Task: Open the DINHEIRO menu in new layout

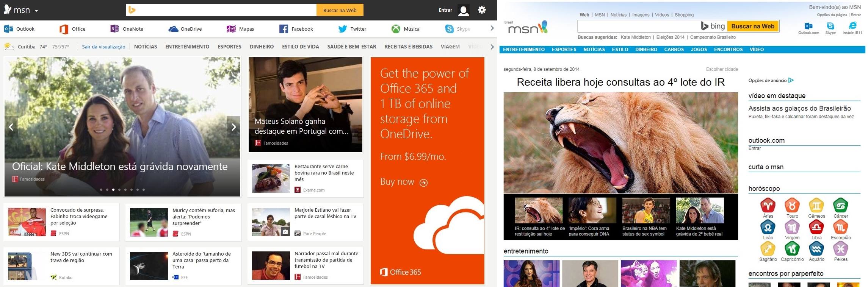Action: (262, 47)
